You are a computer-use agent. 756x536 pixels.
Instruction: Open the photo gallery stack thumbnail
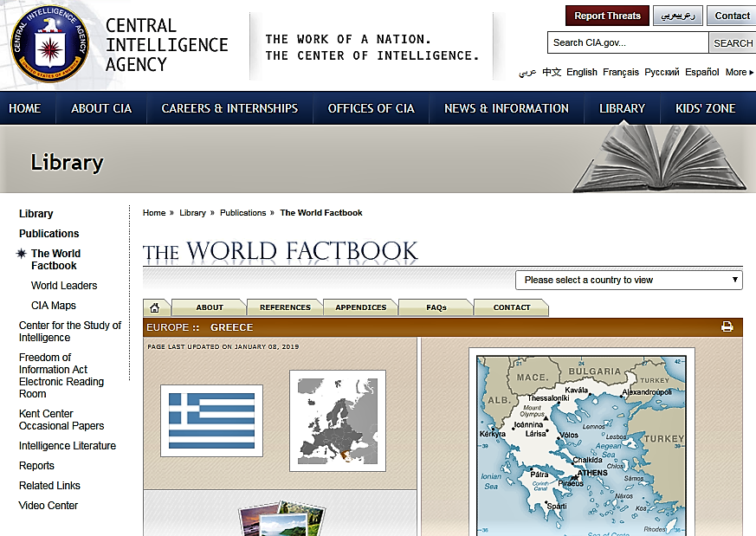275,518
